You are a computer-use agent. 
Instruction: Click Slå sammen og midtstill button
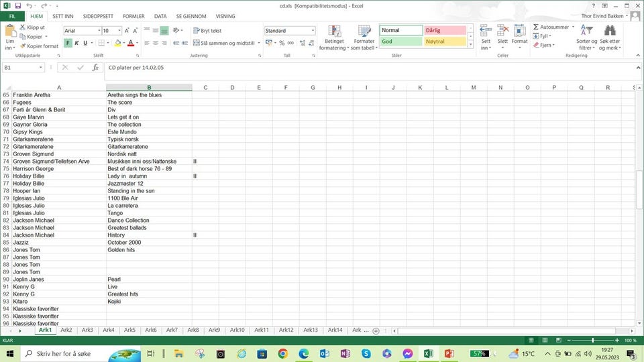coord(224,43)
